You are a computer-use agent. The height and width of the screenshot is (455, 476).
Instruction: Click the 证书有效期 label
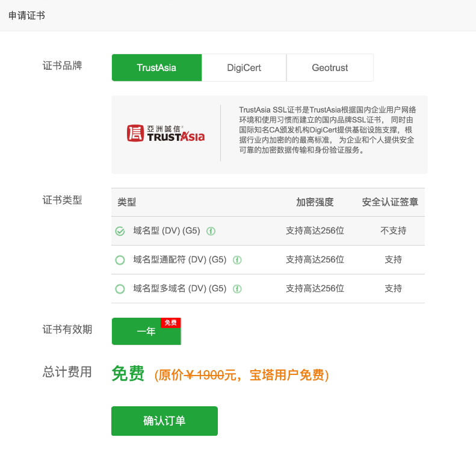click(67, 329)
